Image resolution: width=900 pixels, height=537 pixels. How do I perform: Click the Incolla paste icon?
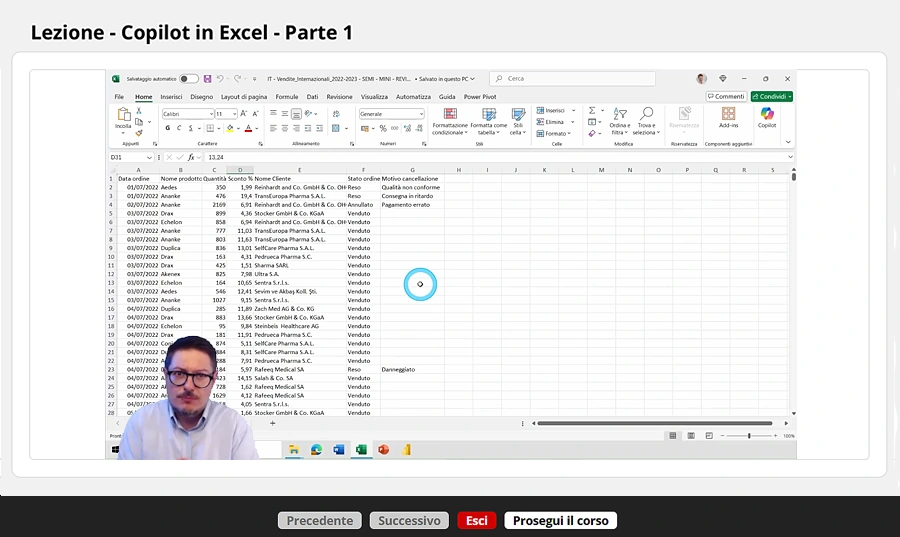coord(123,120)
